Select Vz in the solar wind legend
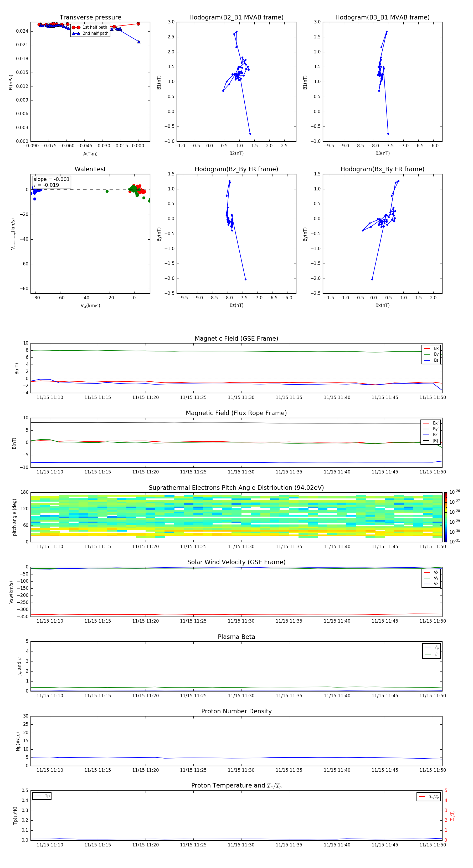 point(431,584)
